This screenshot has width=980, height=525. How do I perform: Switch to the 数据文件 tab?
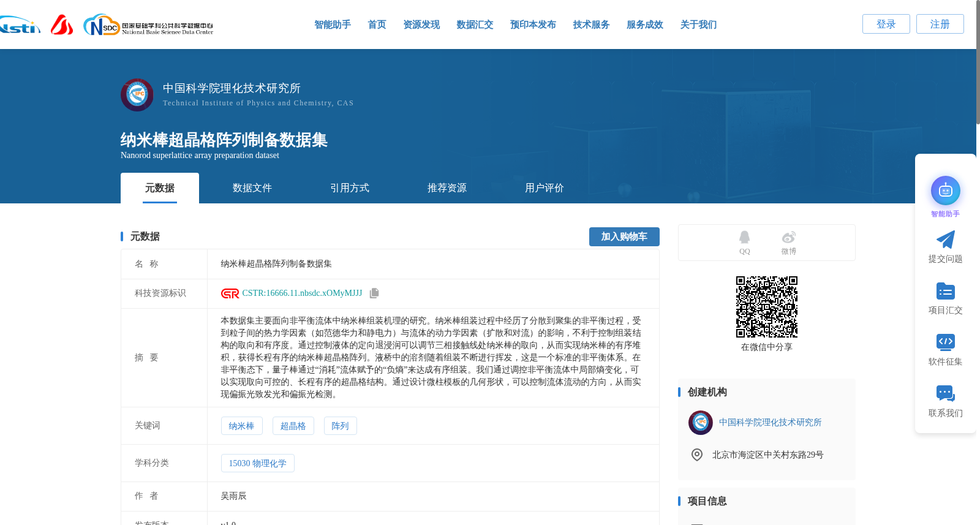252,188
